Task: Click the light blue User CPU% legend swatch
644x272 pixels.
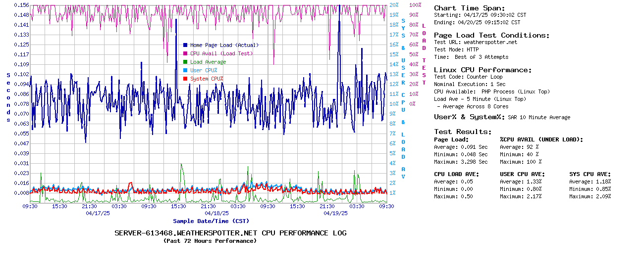Action: 185,70
